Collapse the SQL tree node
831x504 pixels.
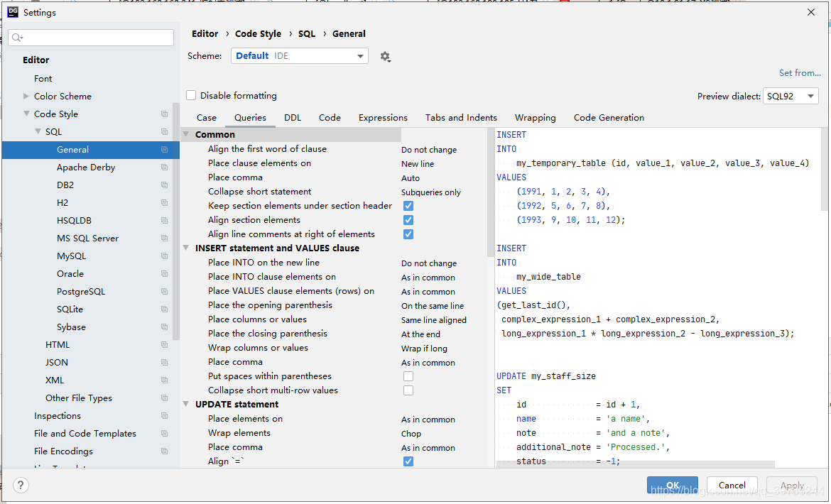(38, 131)
